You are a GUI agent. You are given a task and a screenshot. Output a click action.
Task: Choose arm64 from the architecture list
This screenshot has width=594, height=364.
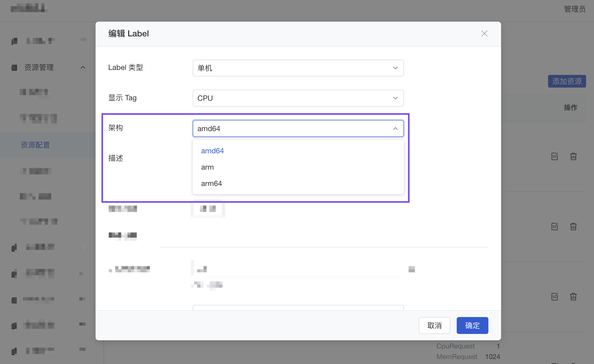click(x=211, y=184)
